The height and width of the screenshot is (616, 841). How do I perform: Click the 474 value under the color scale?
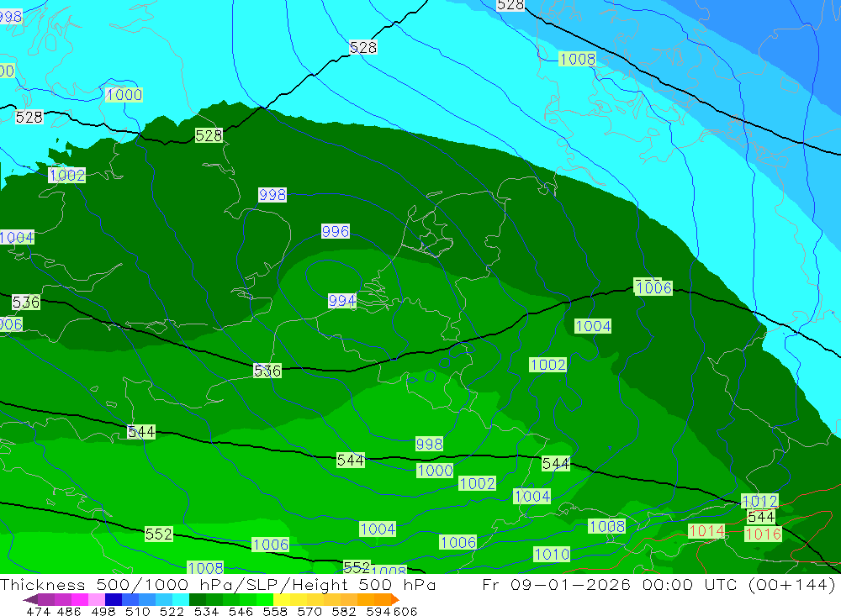click(x=38, y=611)
